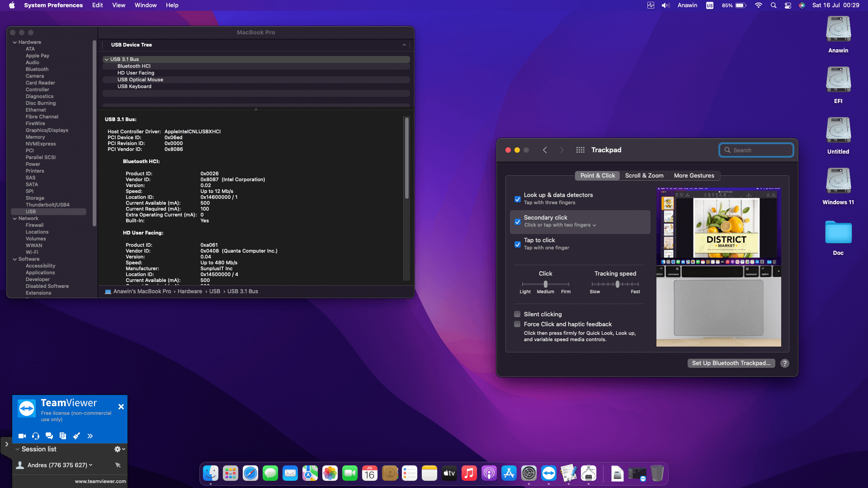868x488 pixels.
Task: Click remote control cursor icon for Andres
Action: coord(118,465)
